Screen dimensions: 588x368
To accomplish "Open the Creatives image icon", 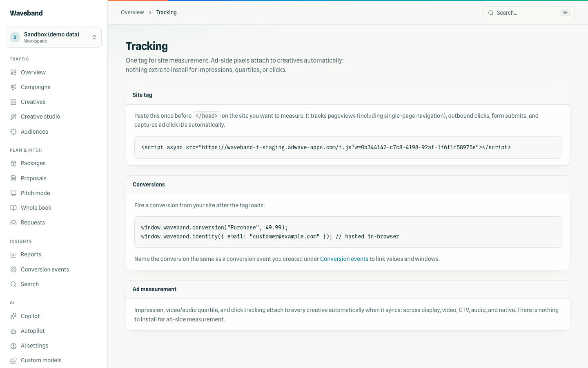I will (13, 102).
